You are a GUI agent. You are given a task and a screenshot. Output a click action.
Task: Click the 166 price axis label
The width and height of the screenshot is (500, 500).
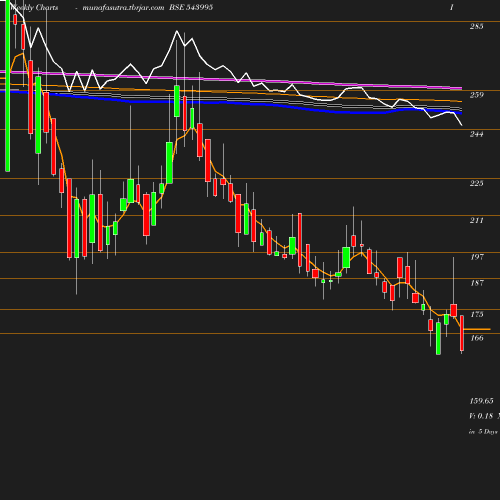[x=476, y=338]
